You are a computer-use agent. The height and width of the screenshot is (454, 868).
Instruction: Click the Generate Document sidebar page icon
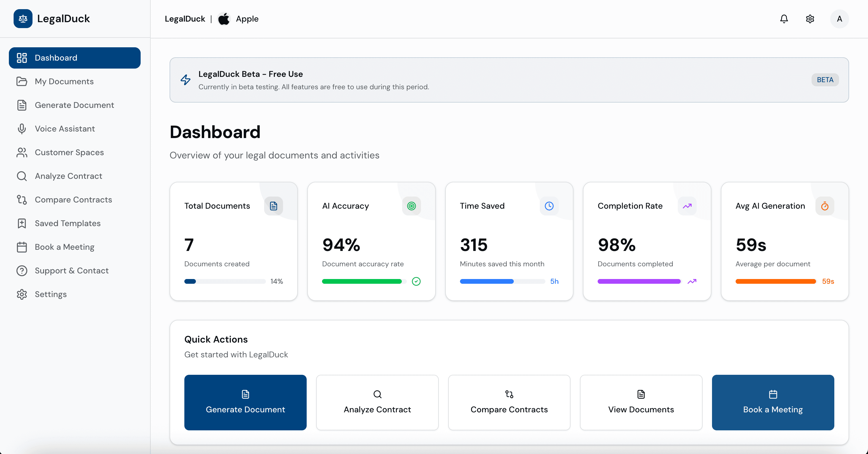pos(22,105)
